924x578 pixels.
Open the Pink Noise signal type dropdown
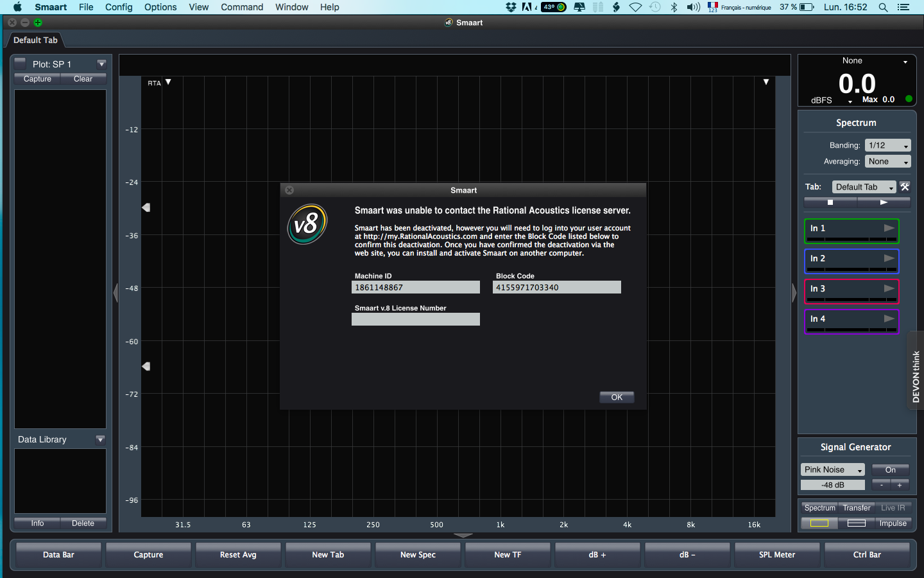click(832, 469)
